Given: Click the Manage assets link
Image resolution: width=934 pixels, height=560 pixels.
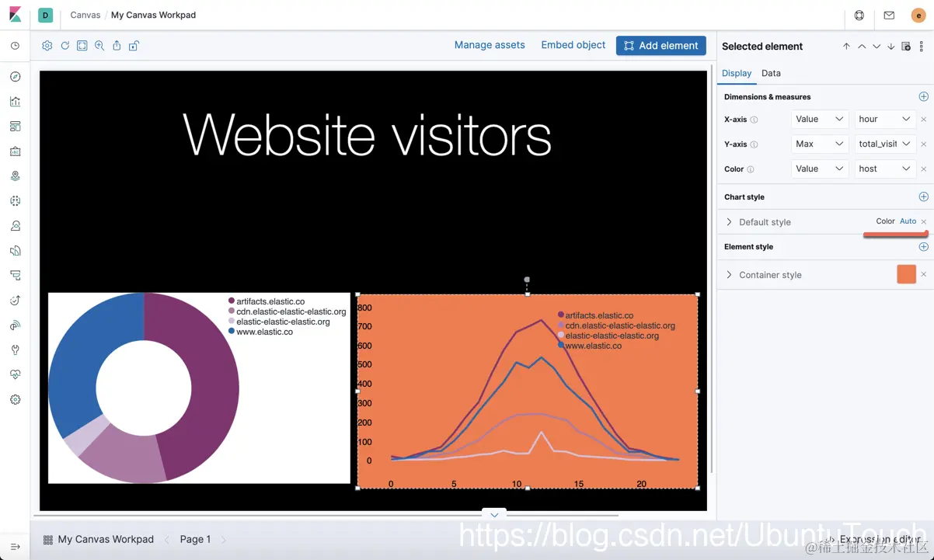Looking at the screenshot, I should [490, 45].
